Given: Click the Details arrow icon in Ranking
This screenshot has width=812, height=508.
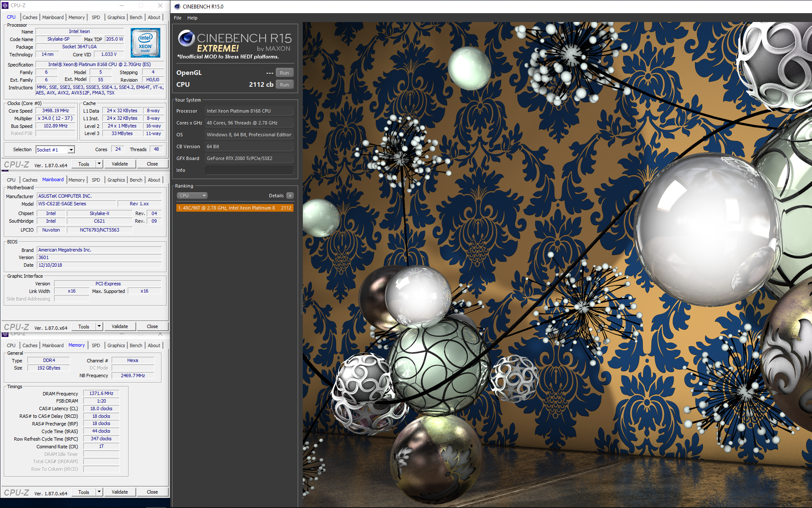Looking at the screenshot, I should tap(290, 196).
